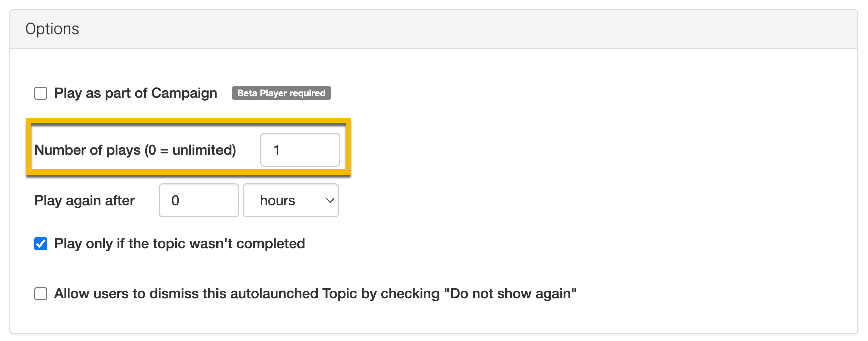Open the hours time unit dropdown

point(291,200)
